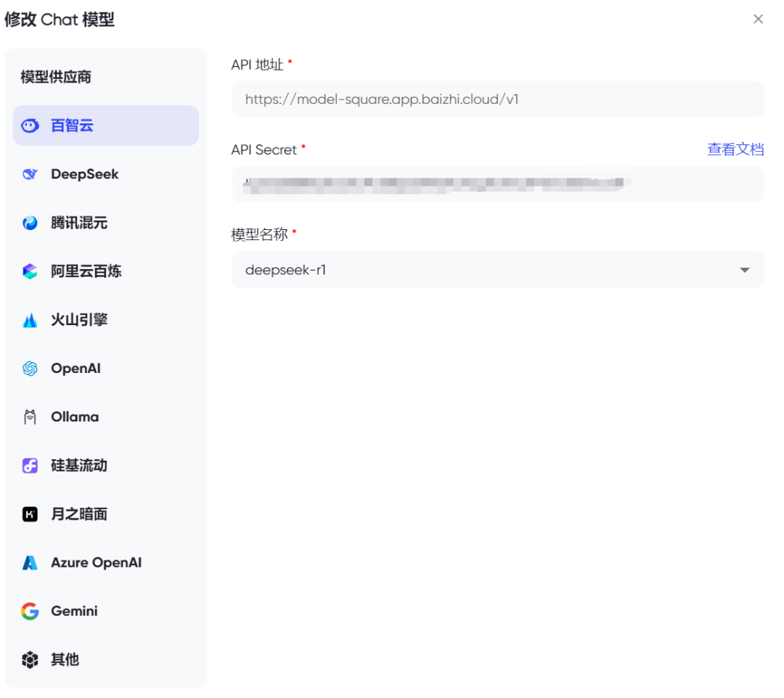The image size is (784, 698).
Task: Select Azure OpenAI provider label
Action: coord(96,562)
